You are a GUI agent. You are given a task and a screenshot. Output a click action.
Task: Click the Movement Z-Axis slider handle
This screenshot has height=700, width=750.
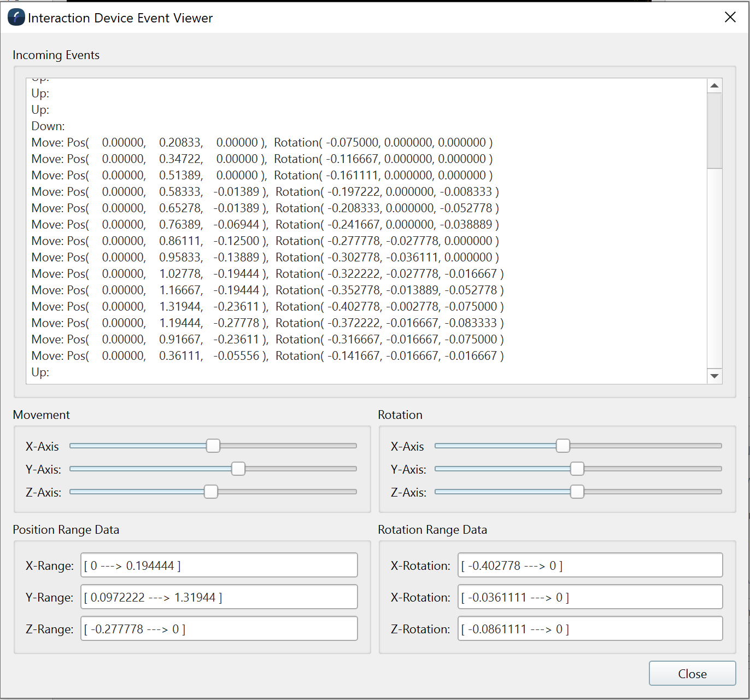[211, 492]
